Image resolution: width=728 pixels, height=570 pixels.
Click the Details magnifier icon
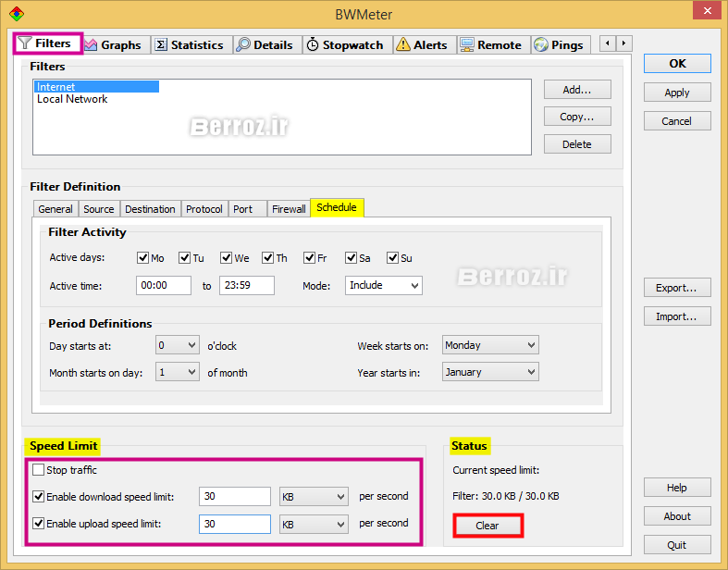(x=242, y=44)
